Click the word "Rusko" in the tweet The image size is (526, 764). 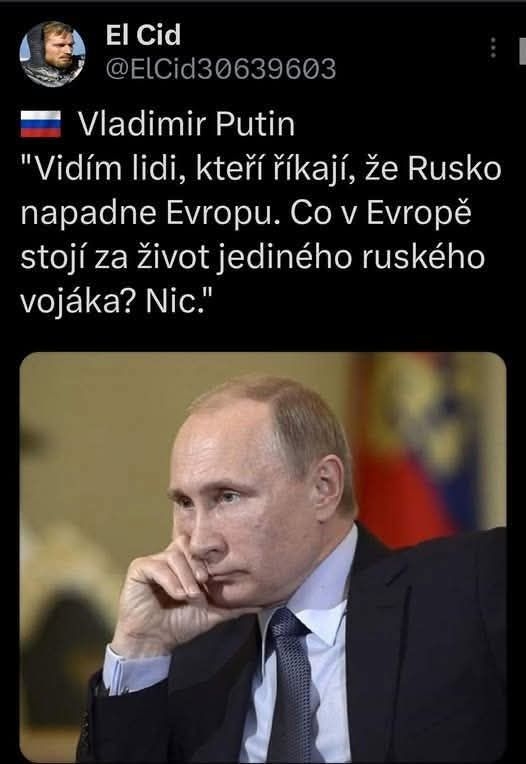pos(455,169)
